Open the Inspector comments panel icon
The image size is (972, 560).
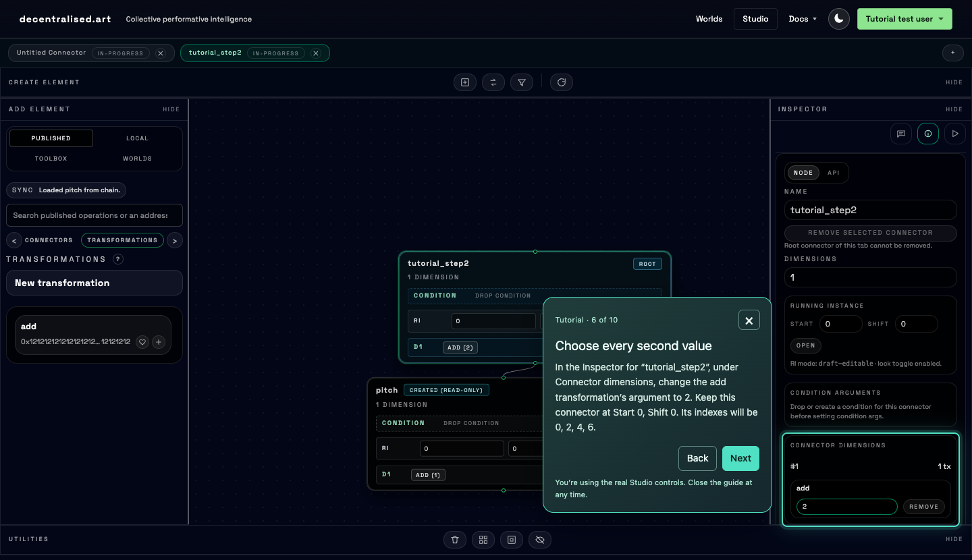point(901,134)
